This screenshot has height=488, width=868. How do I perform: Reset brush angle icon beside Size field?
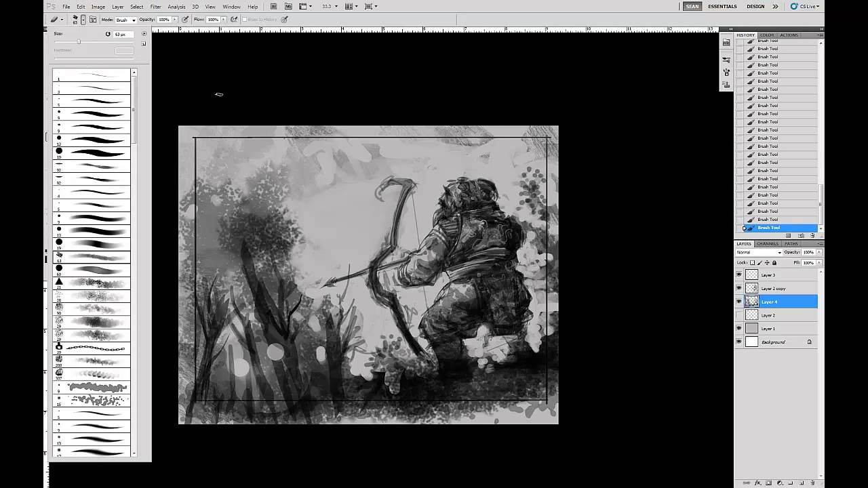108,34
